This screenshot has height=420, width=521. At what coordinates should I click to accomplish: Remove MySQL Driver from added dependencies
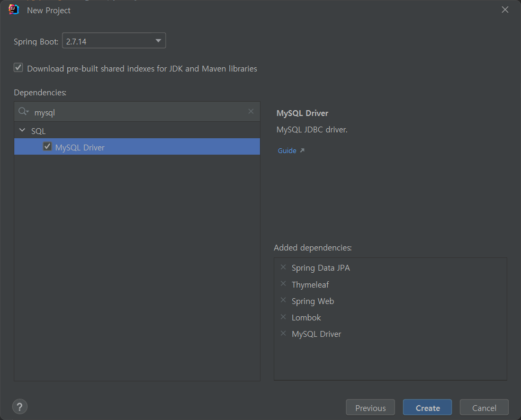click(x=283, y=333)
